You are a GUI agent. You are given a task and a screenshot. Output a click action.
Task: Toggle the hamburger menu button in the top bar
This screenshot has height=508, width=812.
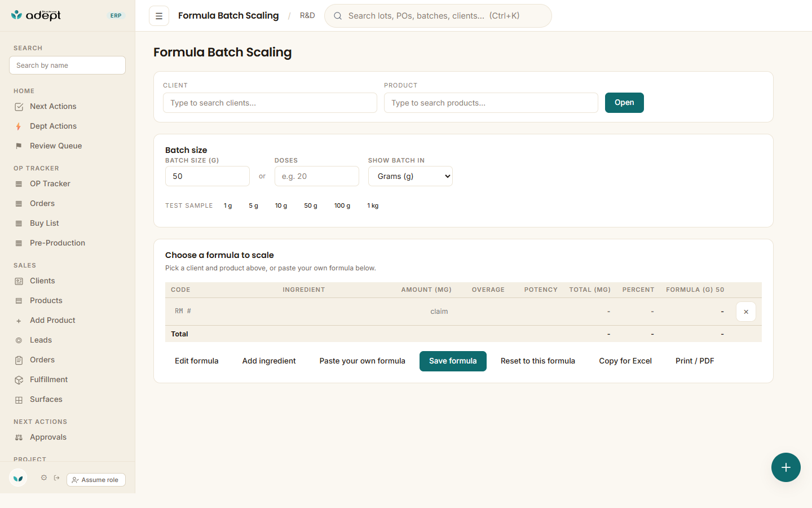click(159, 16)
